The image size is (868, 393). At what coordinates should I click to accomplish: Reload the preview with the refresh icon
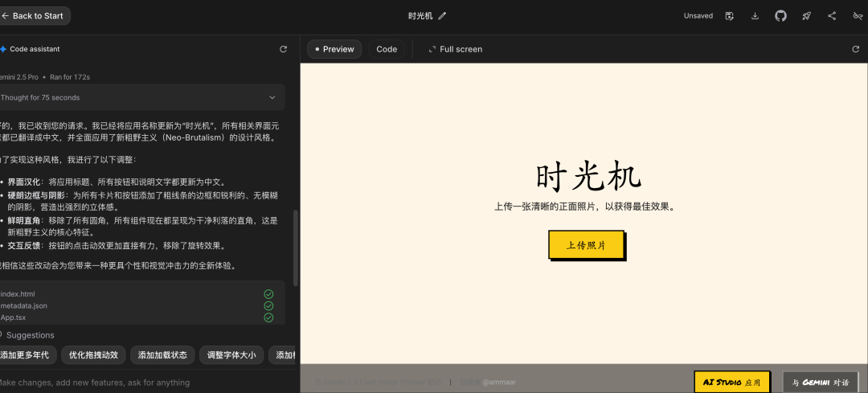[x=855, y=49]
